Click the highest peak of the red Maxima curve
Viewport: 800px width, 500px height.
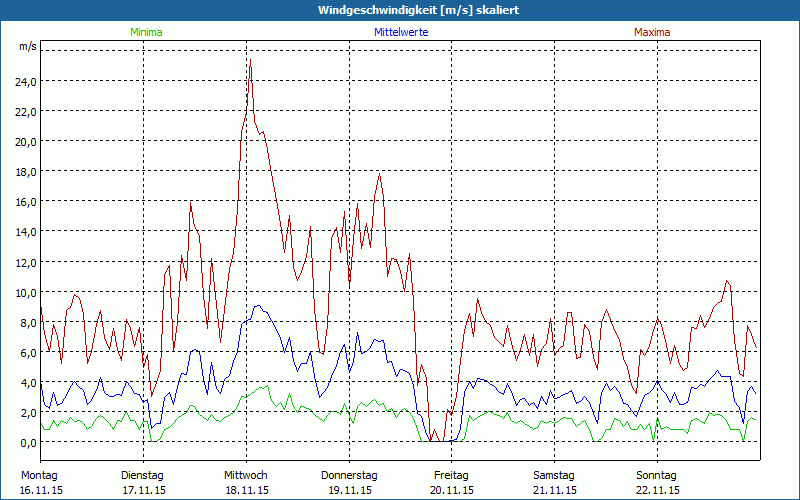(x=250, y=60)
